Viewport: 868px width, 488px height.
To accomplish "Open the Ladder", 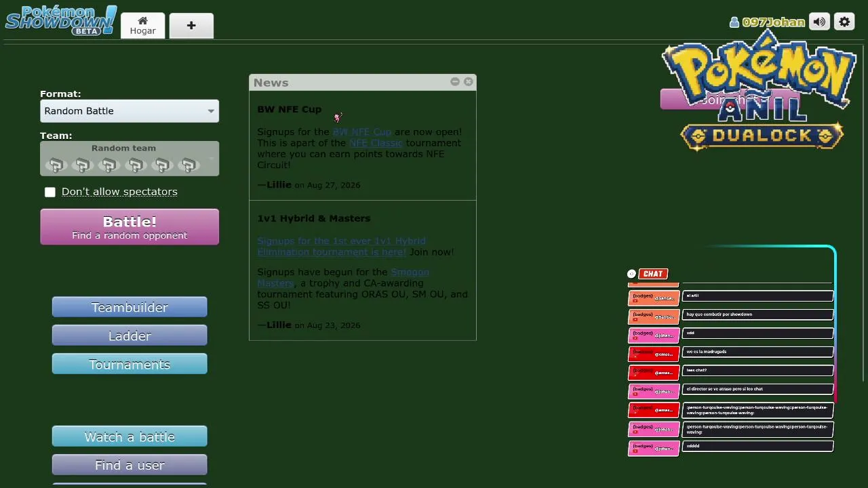I will click(x=130, y=336).
